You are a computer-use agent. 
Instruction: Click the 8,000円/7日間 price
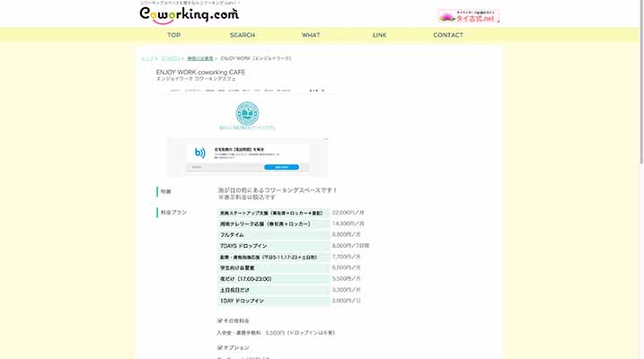pyautogui.click(x=350, y=246)
